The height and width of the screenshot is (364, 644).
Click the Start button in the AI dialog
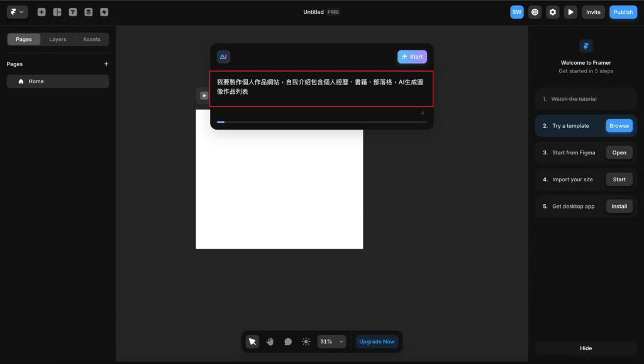[x=412, y=57]
